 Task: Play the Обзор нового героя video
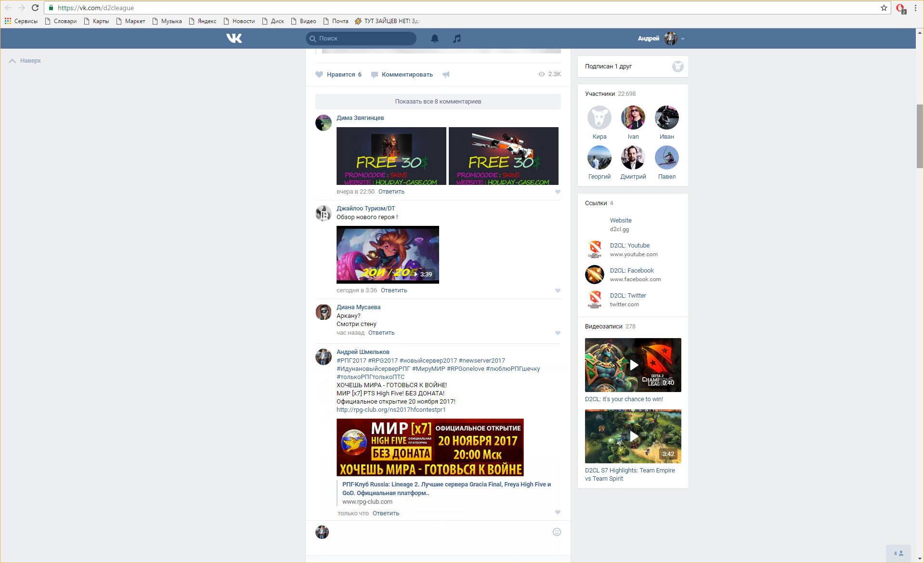(388, 254)
